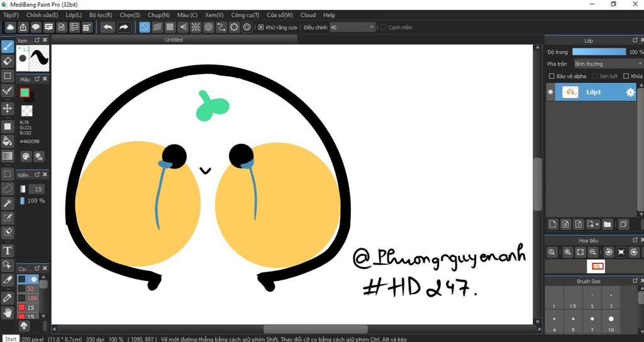Click the Start button in taskbar
The image size is (644, 342).
pyautogui.click(x=11, y=339)
